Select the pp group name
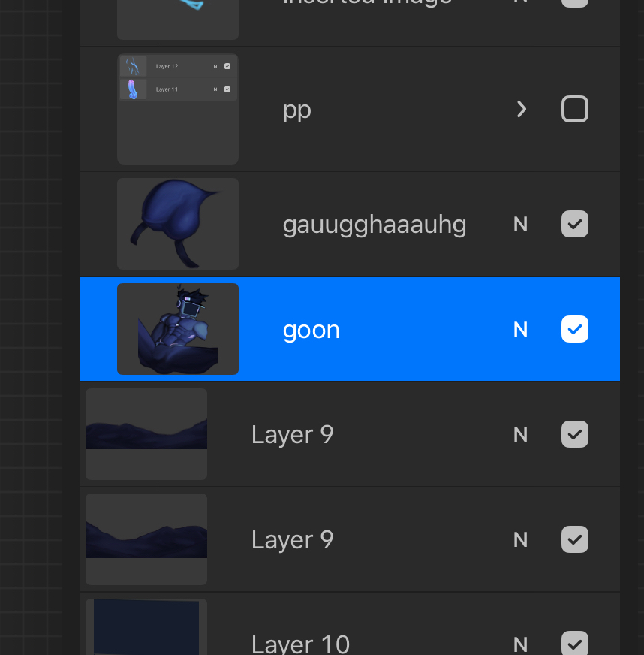The width and height of the screenshot is (644, 655). (x=296, y=110)
